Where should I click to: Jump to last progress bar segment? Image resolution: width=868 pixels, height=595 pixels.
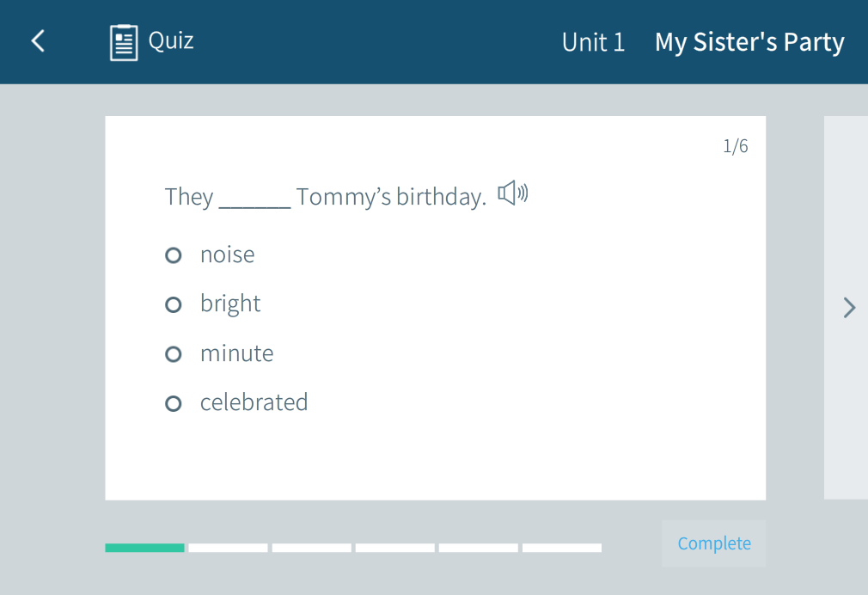(561, 548)
